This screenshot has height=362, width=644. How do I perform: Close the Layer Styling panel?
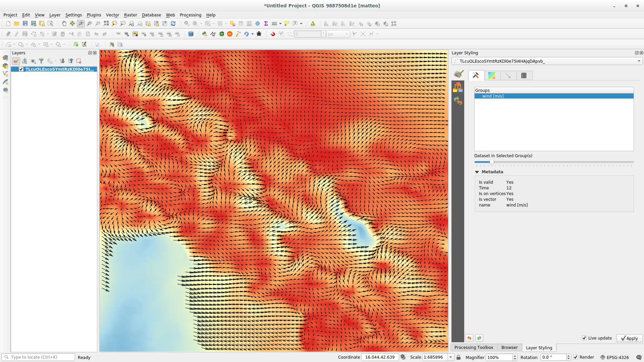coord(641,53)
